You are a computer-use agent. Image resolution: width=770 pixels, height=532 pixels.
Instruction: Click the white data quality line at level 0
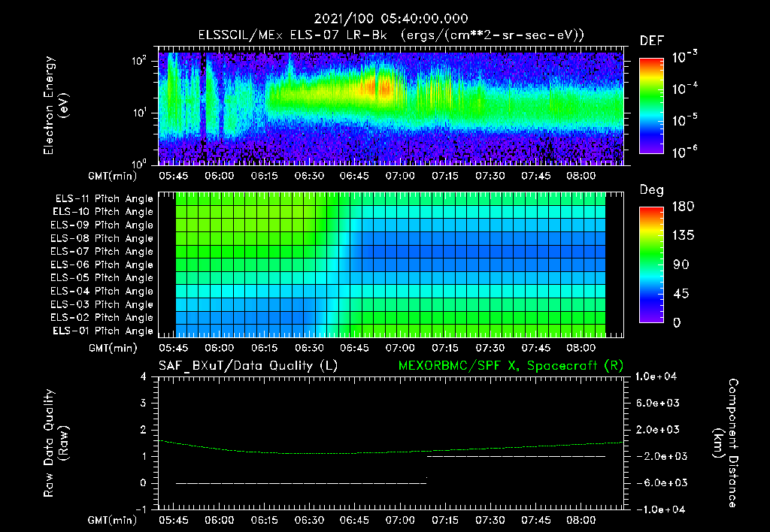[301, 483]
